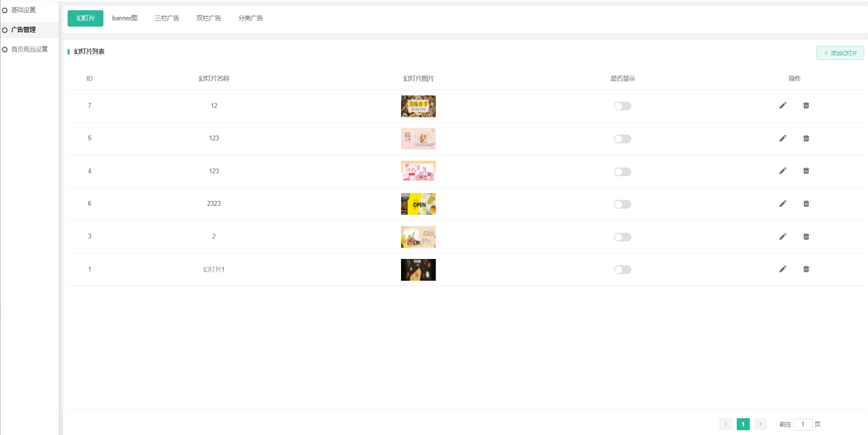The width and height of the screenshot is (868, 435).
Task: Select page number 1 in pagination
Action: [x=743, y=424]
